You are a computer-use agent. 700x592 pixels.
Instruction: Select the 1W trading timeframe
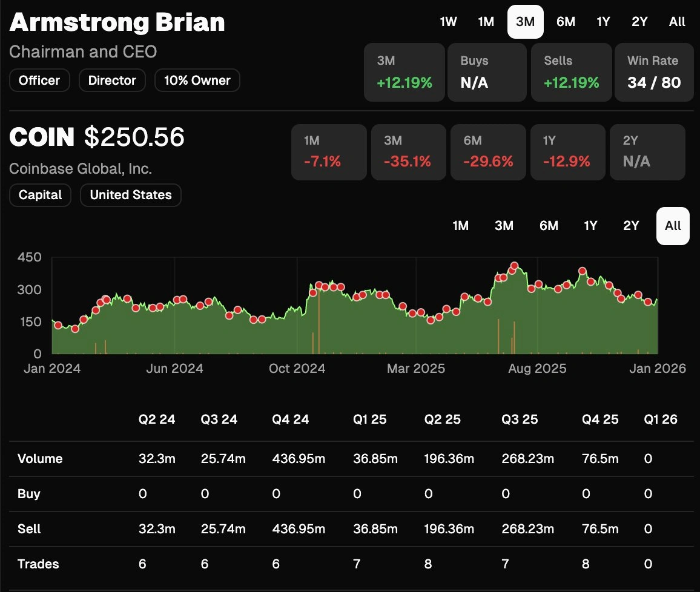pos(448,22)
